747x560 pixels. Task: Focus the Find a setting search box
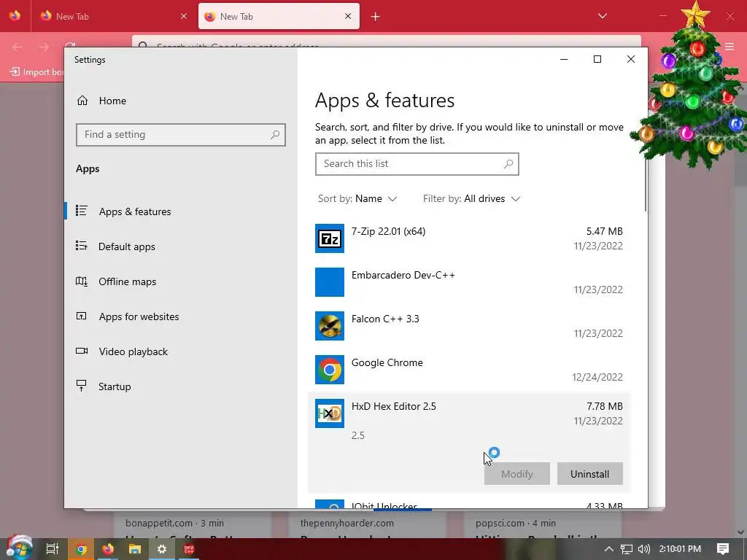coord(181,135)
